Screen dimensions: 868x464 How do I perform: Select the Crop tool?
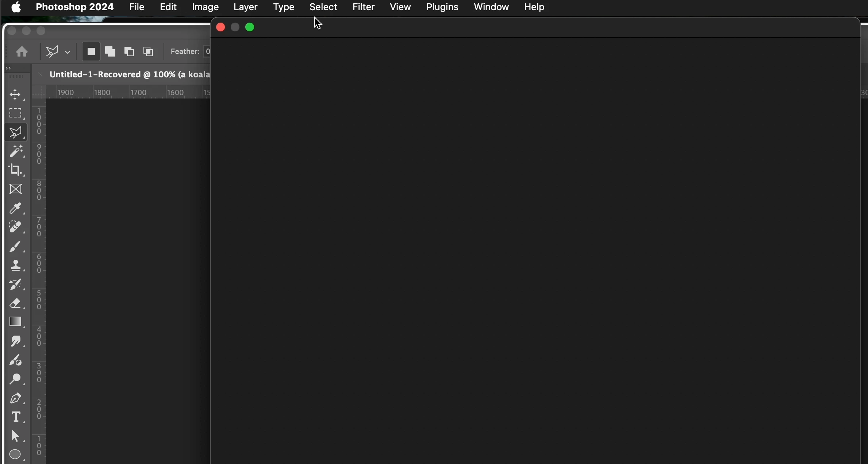coord(15,170)
